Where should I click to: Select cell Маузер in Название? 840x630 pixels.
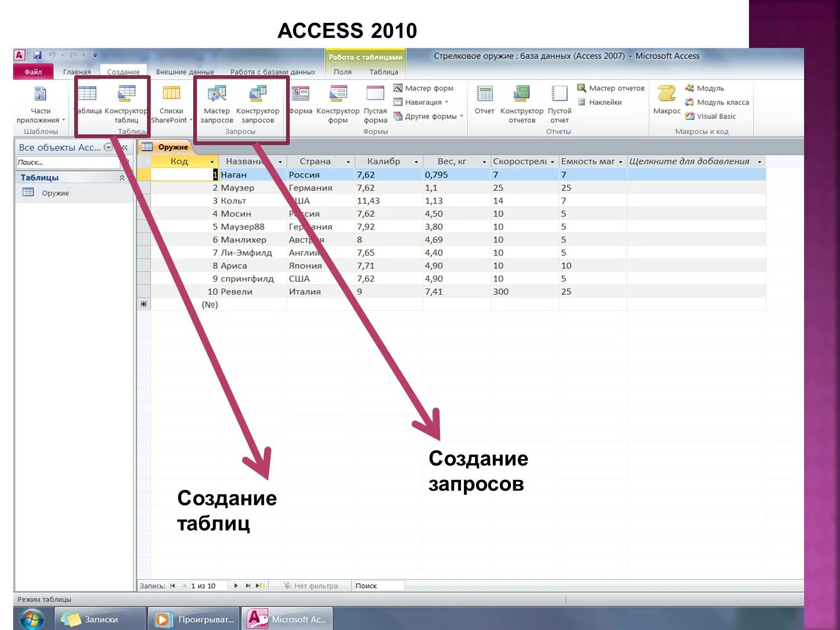pyautogui.click(x=252, y=188)
